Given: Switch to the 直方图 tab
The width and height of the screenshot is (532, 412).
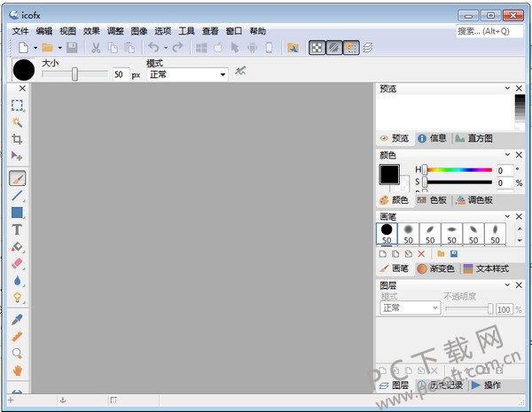Looking at the screenshot, I should pyautogui.click(x=474, y=138).
